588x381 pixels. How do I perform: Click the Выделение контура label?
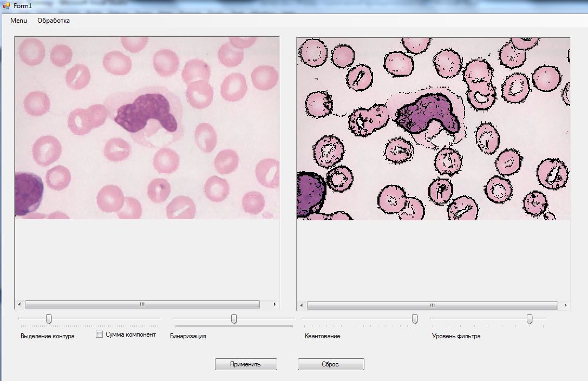(x=47, y=337)
